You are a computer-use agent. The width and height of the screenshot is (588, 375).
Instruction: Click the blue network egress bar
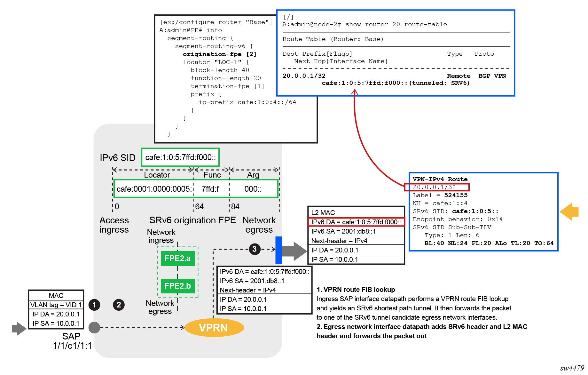point(278,250)
